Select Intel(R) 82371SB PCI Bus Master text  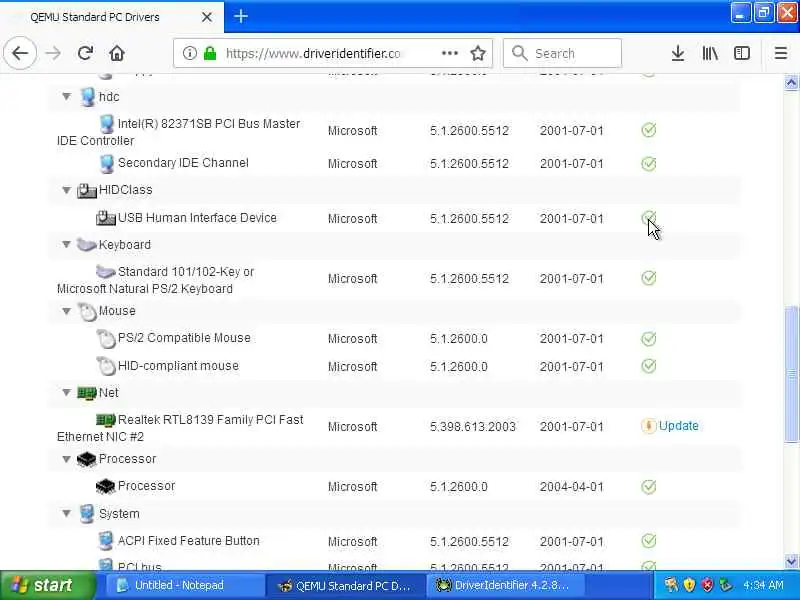coord(209,124)
